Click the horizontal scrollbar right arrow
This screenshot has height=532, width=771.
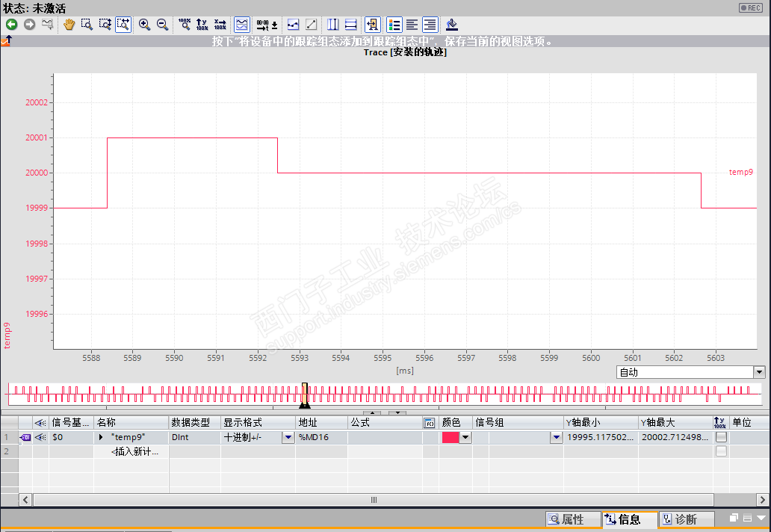(763, 500)
